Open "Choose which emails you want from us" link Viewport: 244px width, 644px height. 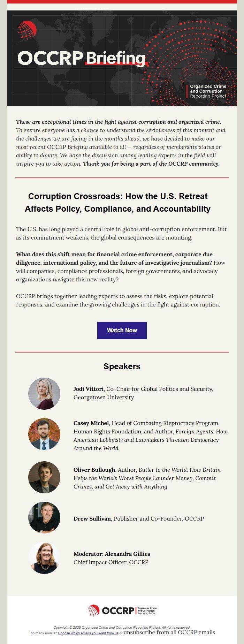click(x=88, y=633)
